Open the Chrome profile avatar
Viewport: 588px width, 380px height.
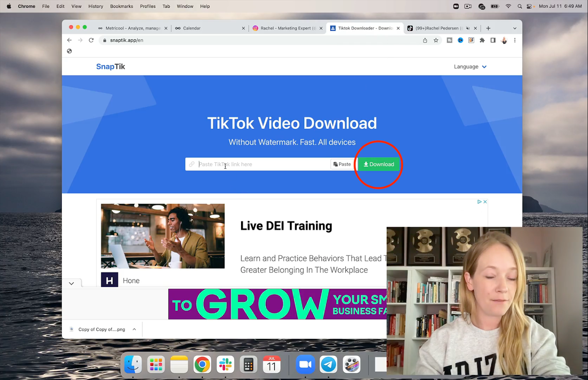[504, 40]
